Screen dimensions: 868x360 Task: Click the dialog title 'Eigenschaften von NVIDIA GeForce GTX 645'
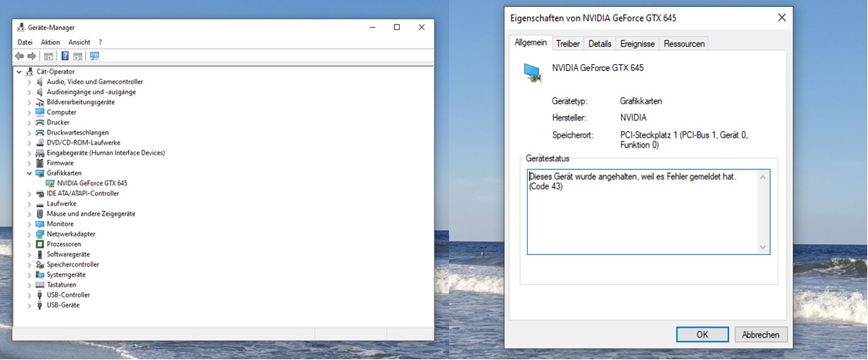point(593,19)
